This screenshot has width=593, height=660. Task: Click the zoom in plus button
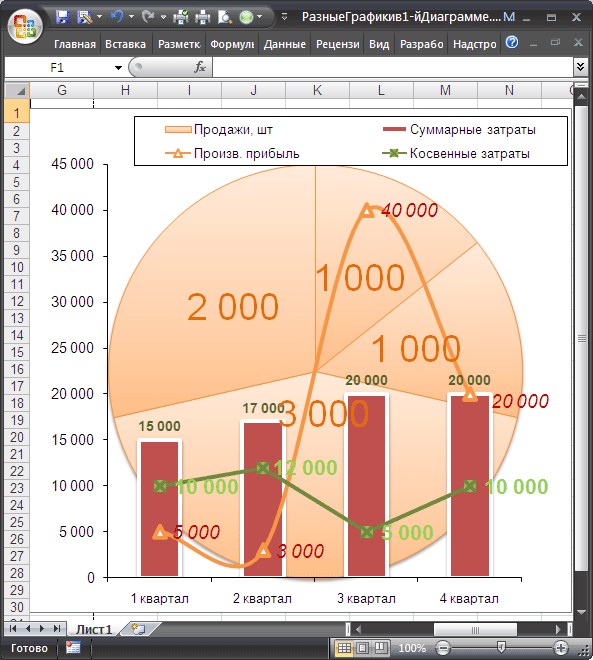pyautogui.click(x=560, y=648)
